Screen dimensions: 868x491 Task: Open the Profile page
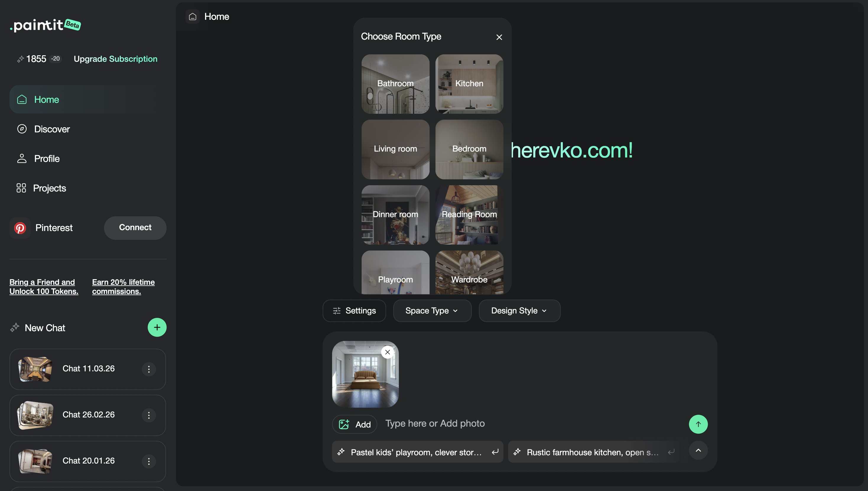[47, 158]
